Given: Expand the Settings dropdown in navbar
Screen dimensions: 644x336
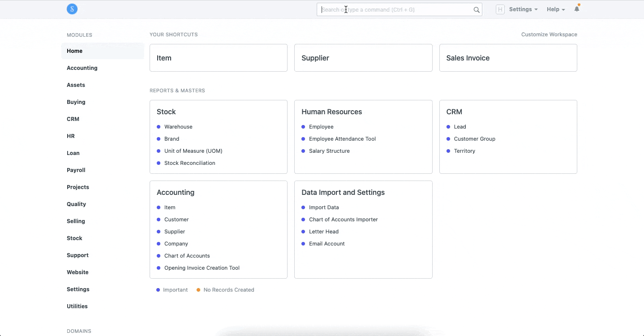Looking at the screenshot, I should [x=523, y=9].
